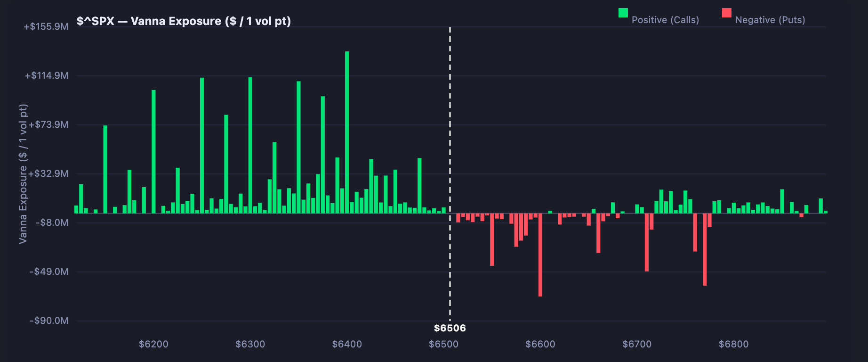Screen dimensions: 868x362
Task: Select the deepest red bar at $6600
Action: [x=540, y=255]
